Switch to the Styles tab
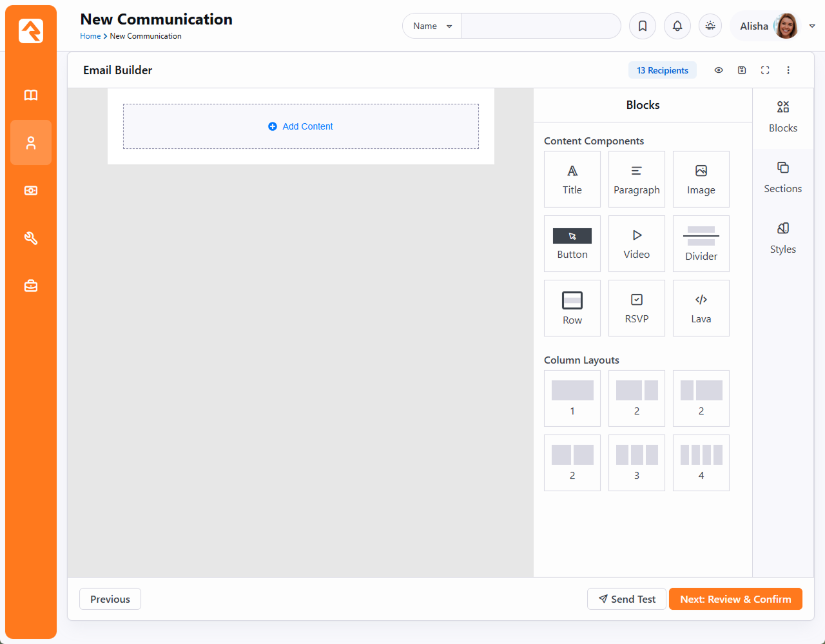The height and width of the screenshot is (644, 825). point(782,238)
